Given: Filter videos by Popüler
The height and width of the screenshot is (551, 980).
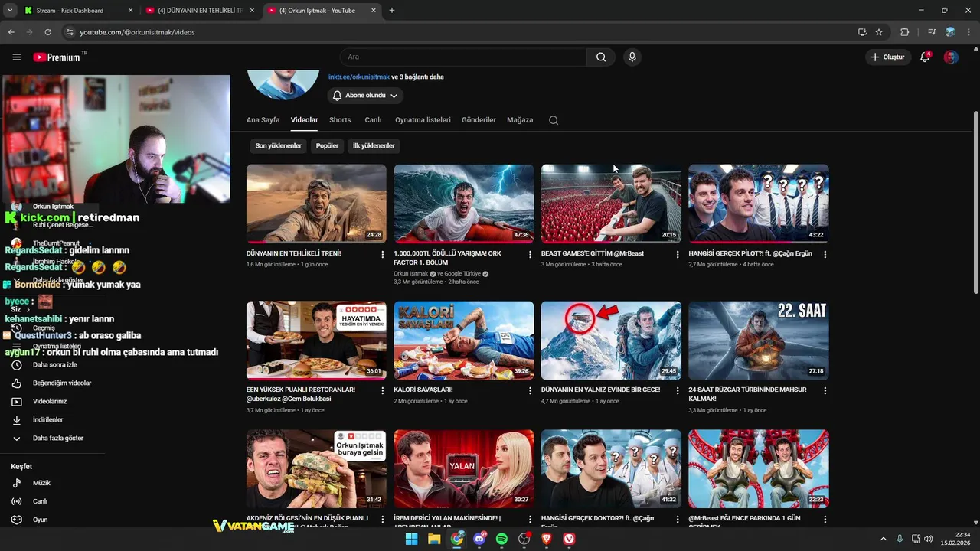Looking at the screenshot, I should click(327, 145).
